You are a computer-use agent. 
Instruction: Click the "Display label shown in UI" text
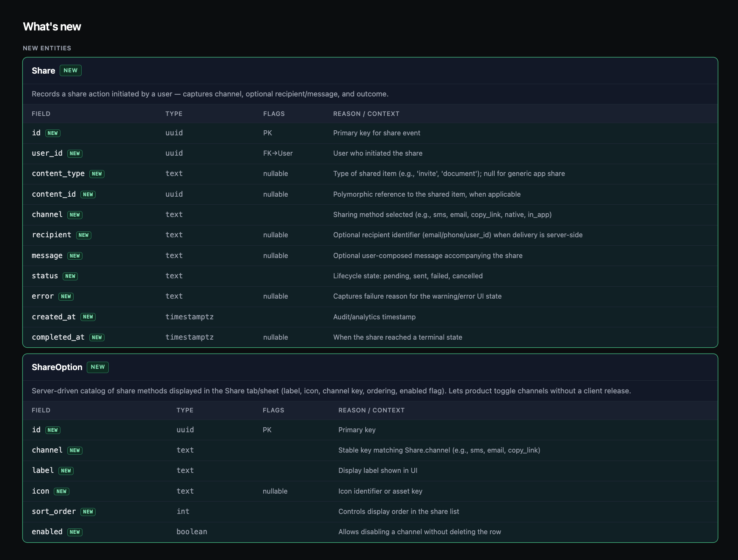378,470
